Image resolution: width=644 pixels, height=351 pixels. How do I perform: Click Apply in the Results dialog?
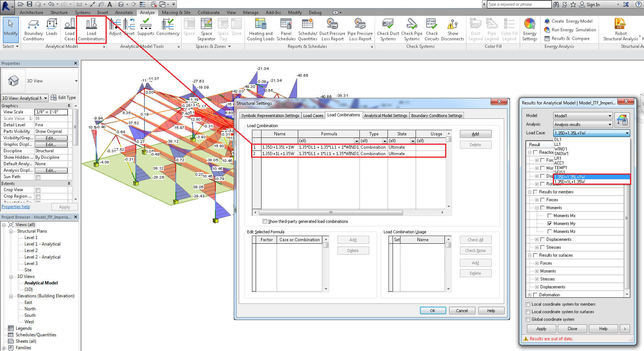pyautogui.click(x=541, y=328)
